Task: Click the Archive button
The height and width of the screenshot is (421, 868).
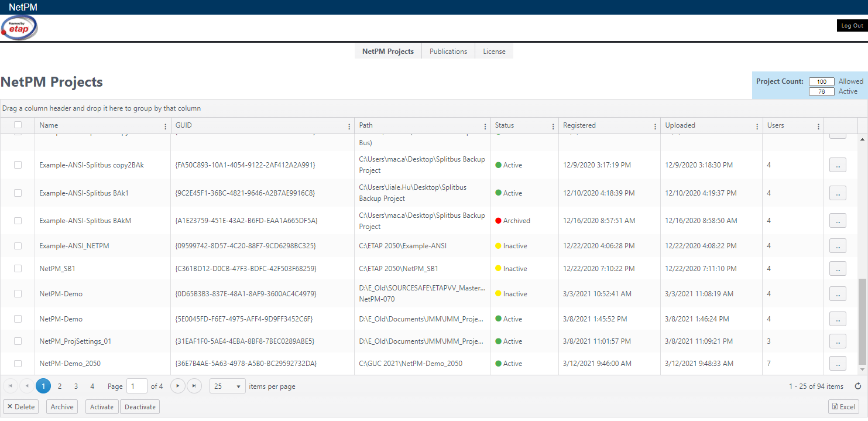Action: (x=62, y=407)
